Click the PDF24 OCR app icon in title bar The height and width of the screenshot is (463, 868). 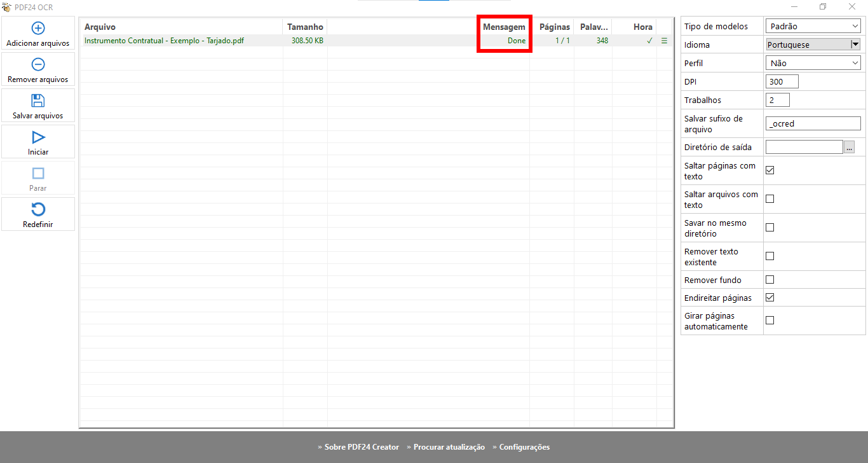coord(6,7)
